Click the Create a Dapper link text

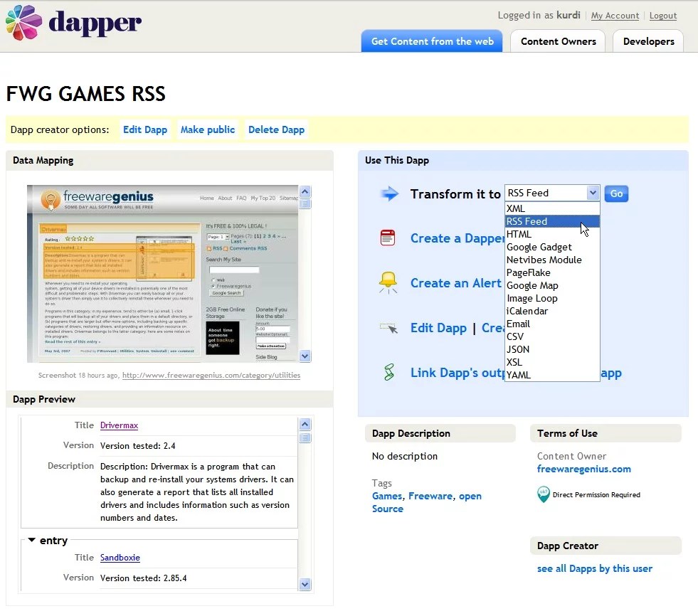click(458, 238)
